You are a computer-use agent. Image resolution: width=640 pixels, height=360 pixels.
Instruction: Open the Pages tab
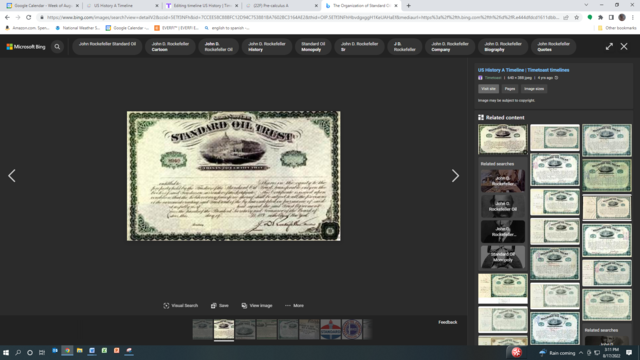coord(510,89)
